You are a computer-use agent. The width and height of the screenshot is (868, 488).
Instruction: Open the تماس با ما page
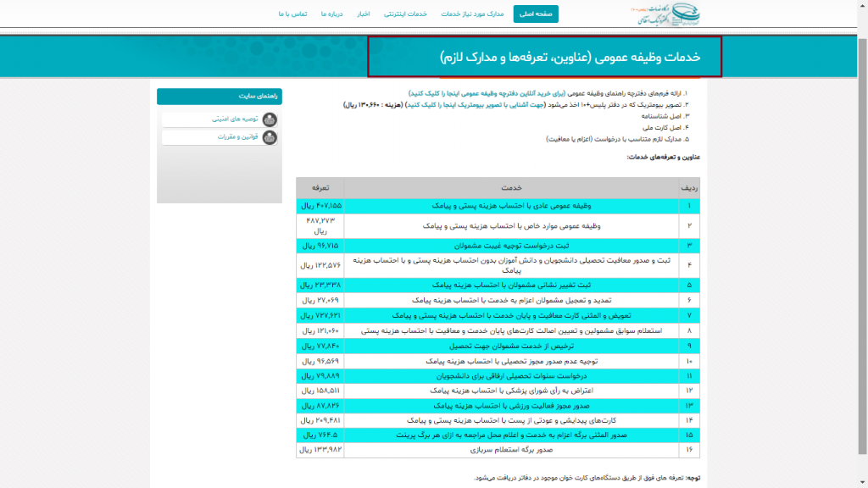pos(292,14)
